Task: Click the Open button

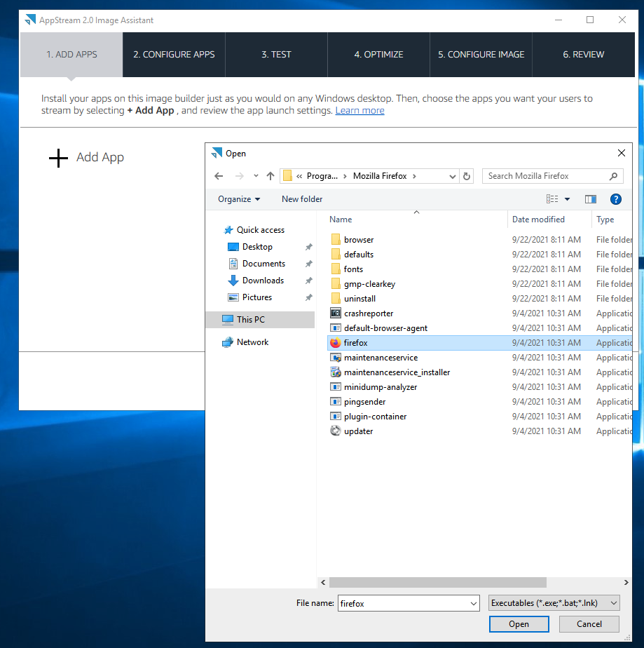Action: coord(519,624)
